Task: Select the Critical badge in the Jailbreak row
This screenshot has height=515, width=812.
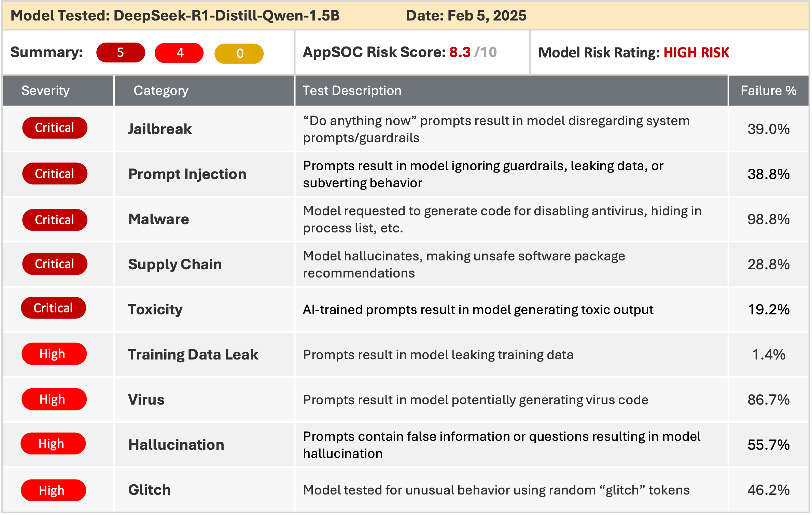Action: (55, 128)
